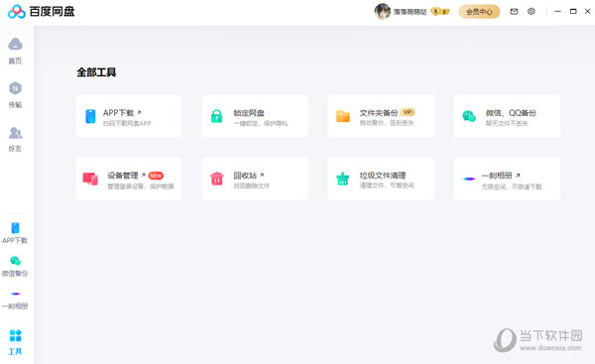The width and height of the screenshot is (595, 364).
Task: Click the 一键锁定，保护隐私 subtitle text
Action: pos(261,123)
